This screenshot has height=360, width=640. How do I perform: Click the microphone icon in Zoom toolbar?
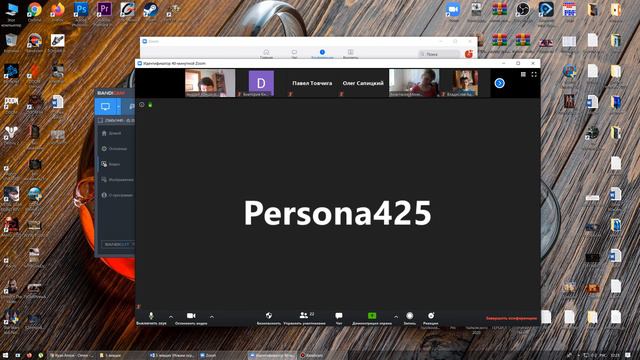[x=151, y=316]
